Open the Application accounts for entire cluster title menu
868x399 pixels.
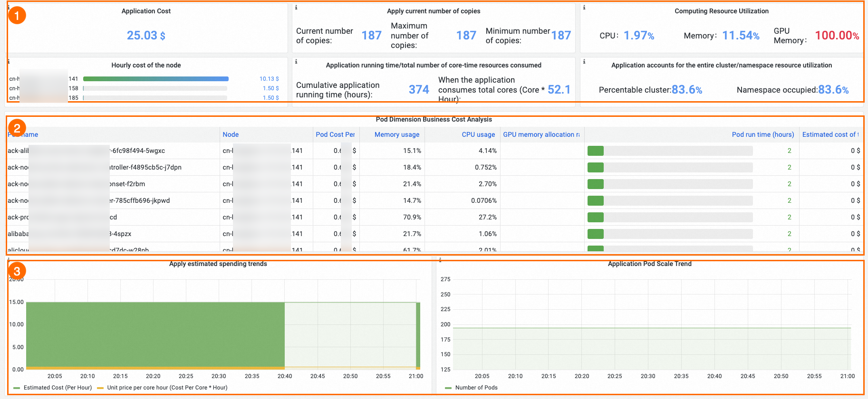pyautogui.click(x=722, y=65)
